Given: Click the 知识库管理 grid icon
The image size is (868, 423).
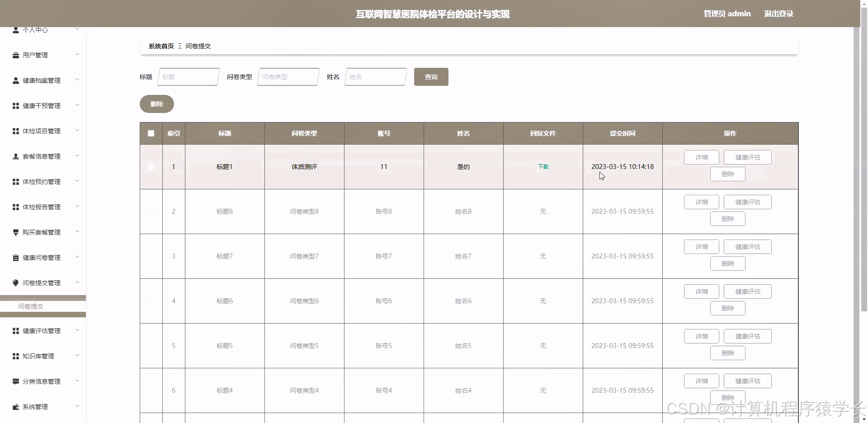Looking at the screenshot, I should point(16,356).
